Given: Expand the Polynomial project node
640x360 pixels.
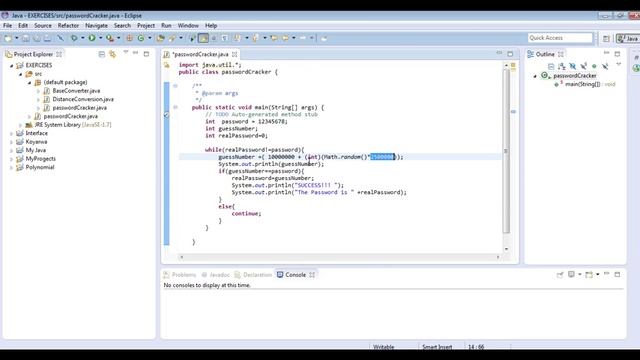Looking at the screenshot, I should pos(12,167).
